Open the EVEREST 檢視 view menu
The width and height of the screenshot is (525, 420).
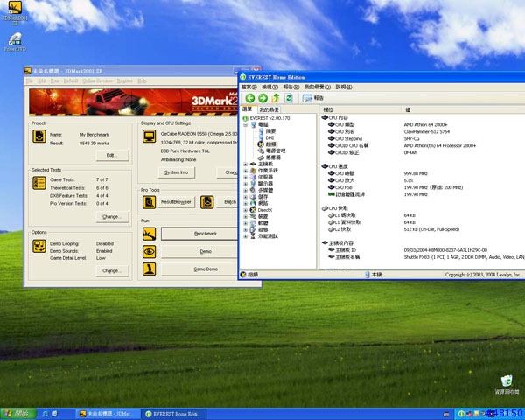coord(269,87)
